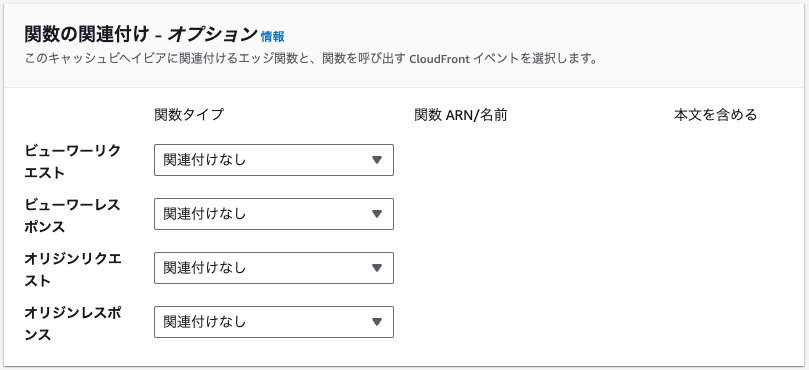Select the ビューワーリクエスト row label

(72, 161)
